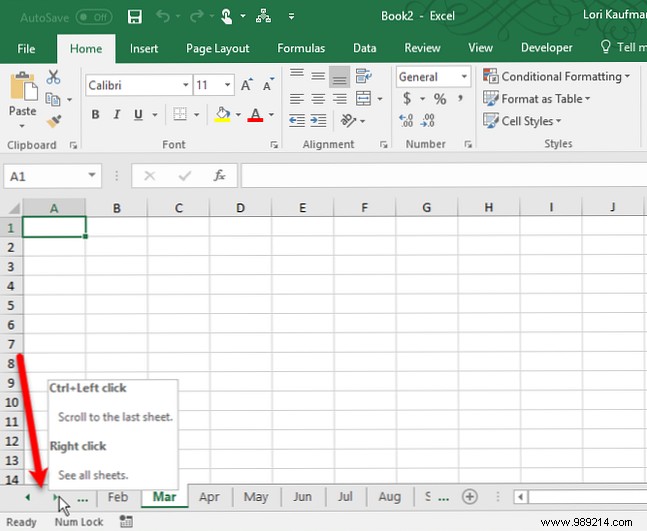Viewport: 647px width, 531px height.
Task: Click the Copy icon
Action: tap(53, 99)
